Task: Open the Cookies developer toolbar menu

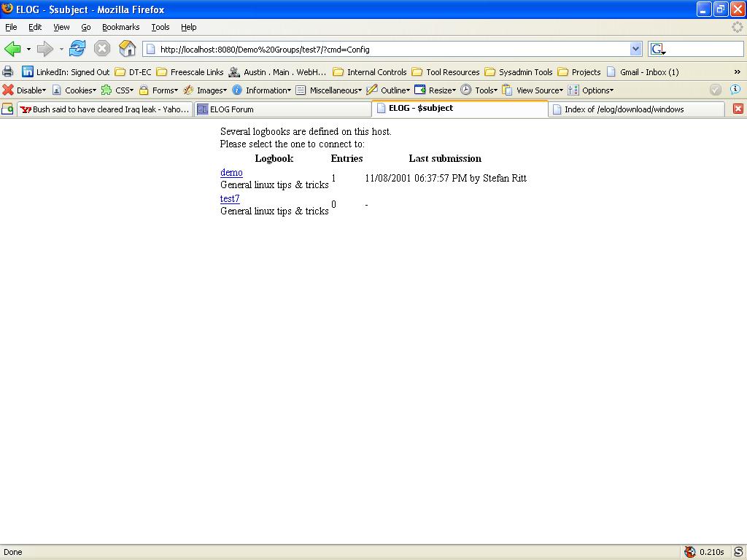Action: coord(74,90)
